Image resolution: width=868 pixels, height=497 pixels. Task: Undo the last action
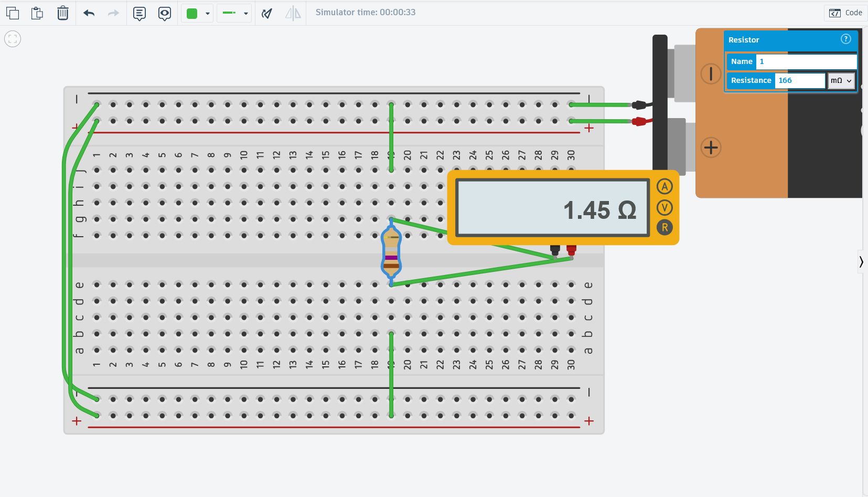89,13
